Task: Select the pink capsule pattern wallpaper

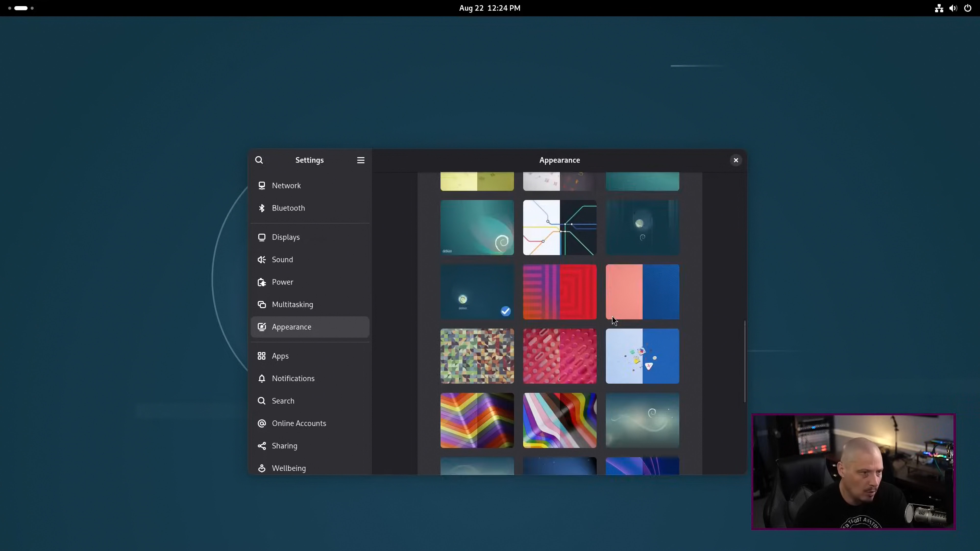Action: (560, 356)
